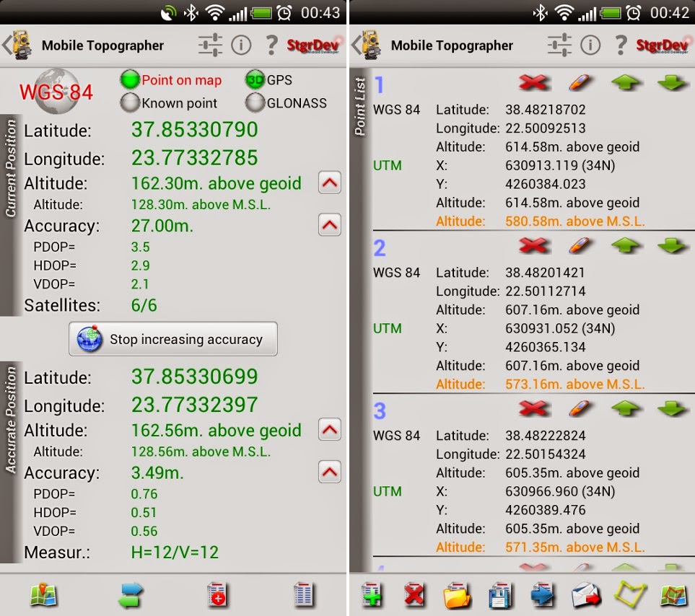Image resolution: width=695 pixels, height=616 pixels.
Task: Tap point 3 altitude 571.35m. above M.S.L.
Action: tap(575, 547)
